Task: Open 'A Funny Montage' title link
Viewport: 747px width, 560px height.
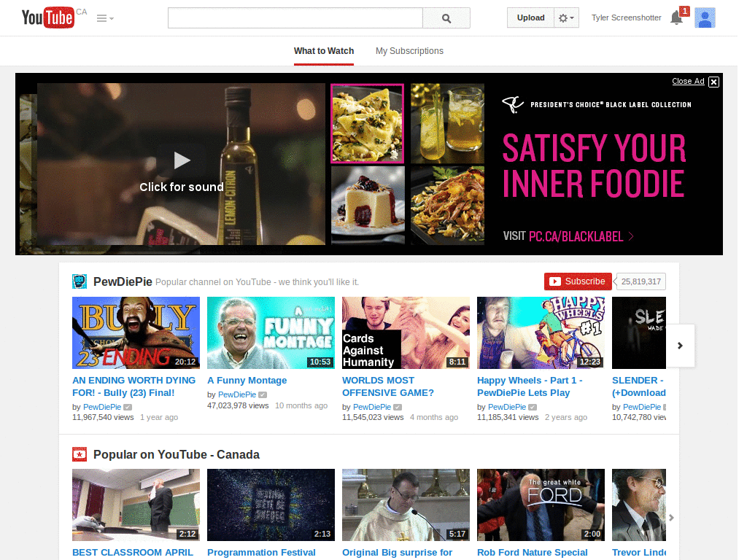Action: 247,381
